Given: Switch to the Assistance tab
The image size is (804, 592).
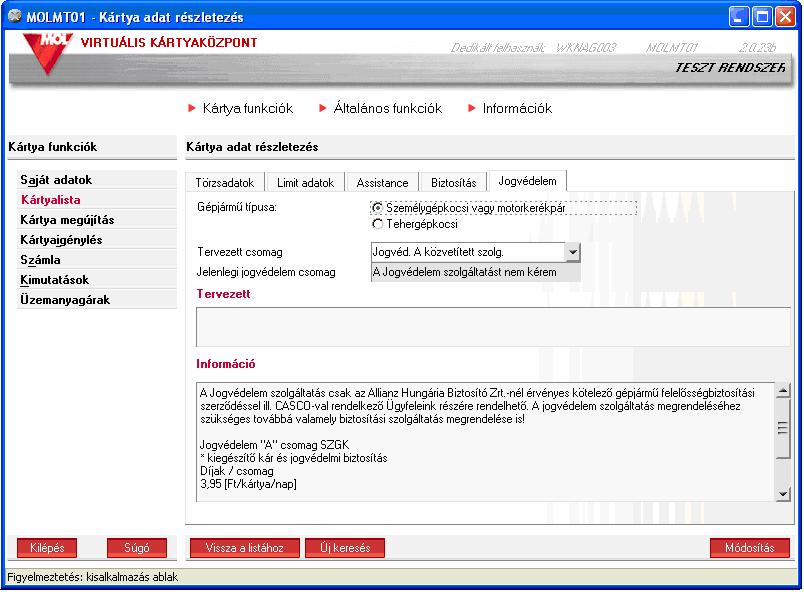Looking at the screenshot, I should click(x=383, y=182).
